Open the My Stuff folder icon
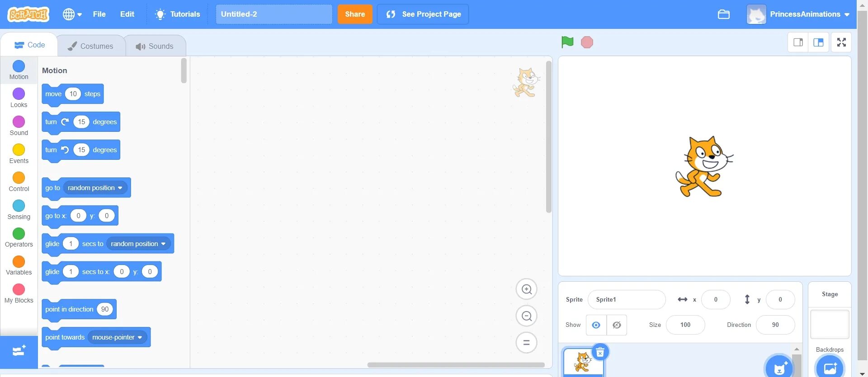The image size is (868, 377). pos(724,14)
